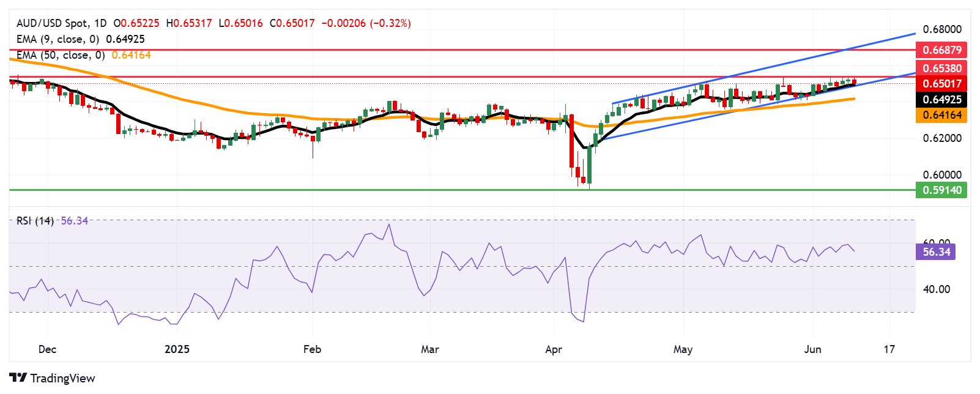Select the green 0.59140 support price label
The width and height of the screenshot is (980, 394).
[941, 190]
